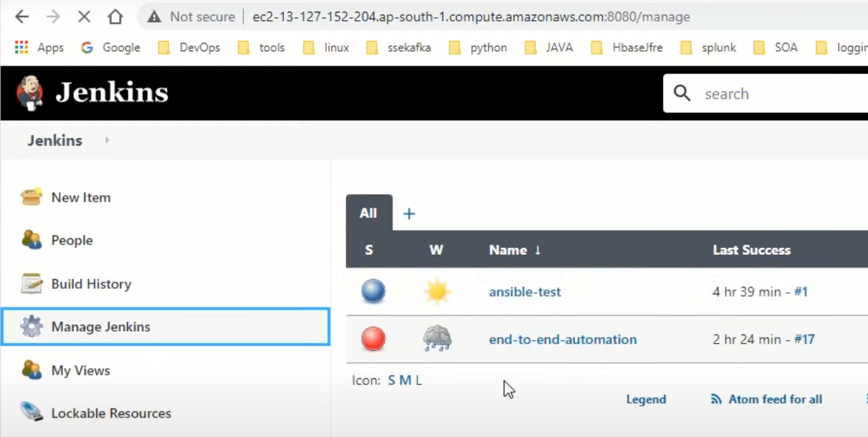This screenshot has height=437, width=868.
Task: Click the Manage Jenkins gear icon
Action: coord(32,327)
